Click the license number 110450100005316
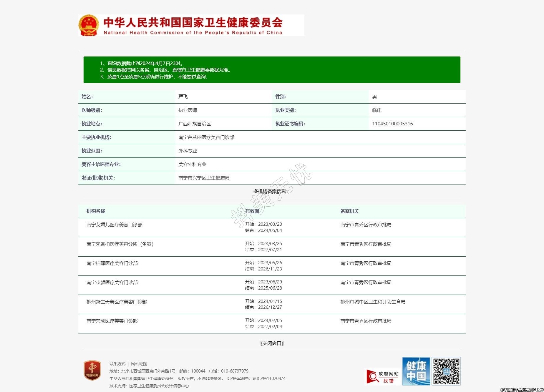Image resolution: width=544 pixels, height=392 pixels. 392,124
